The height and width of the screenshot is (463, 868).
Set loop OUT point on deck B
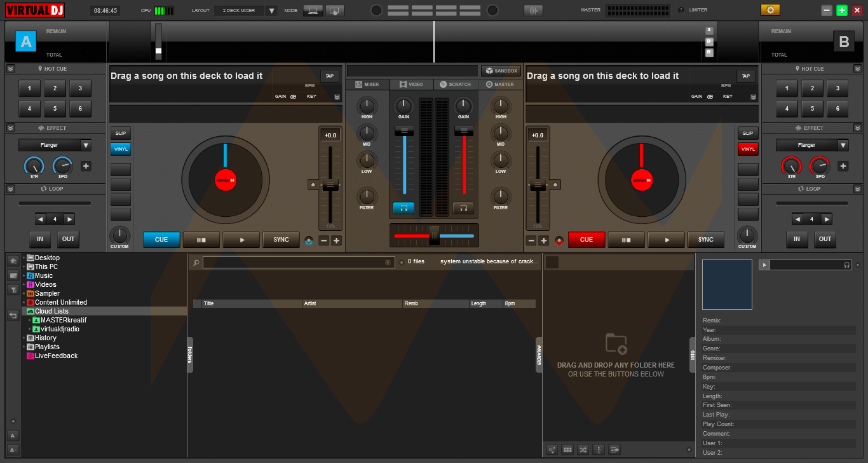(825, 239)
